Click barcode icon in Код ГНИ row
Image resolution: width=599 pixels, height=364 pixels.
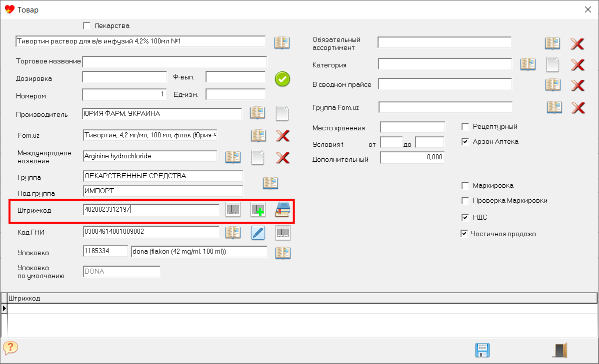click(282, 233)
